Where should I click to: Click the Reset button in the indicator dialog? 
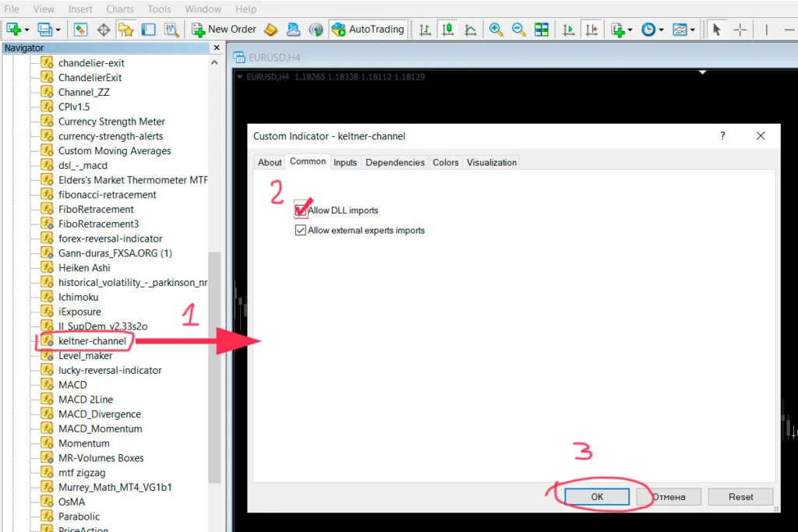[740, 496]
